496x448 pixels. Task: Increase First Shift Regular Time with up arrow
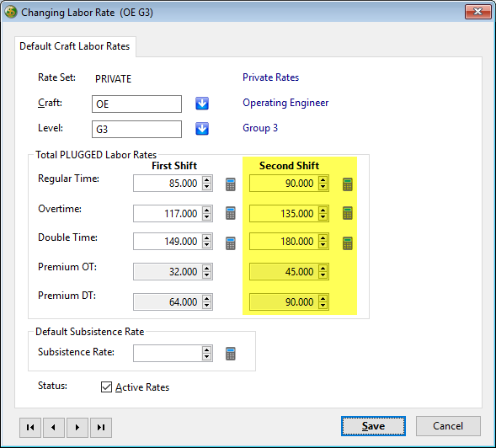206,179
